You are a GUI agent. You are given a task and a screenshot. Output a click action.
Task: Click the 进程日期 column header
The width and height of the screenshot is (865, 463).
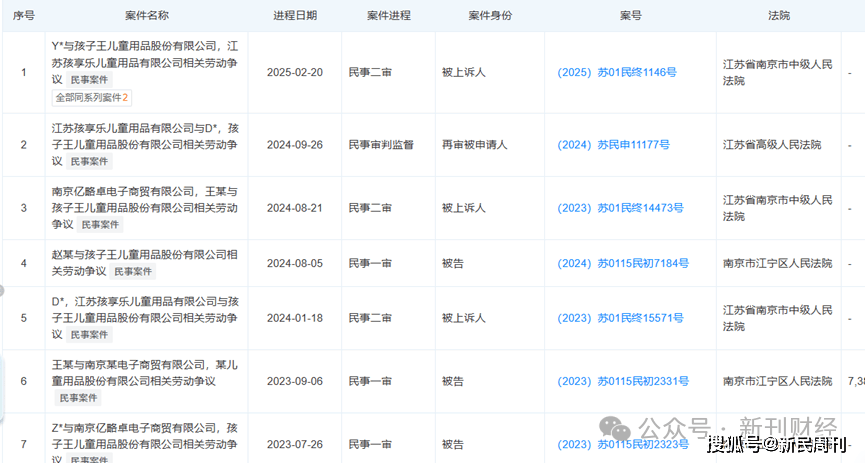[295, 16]
